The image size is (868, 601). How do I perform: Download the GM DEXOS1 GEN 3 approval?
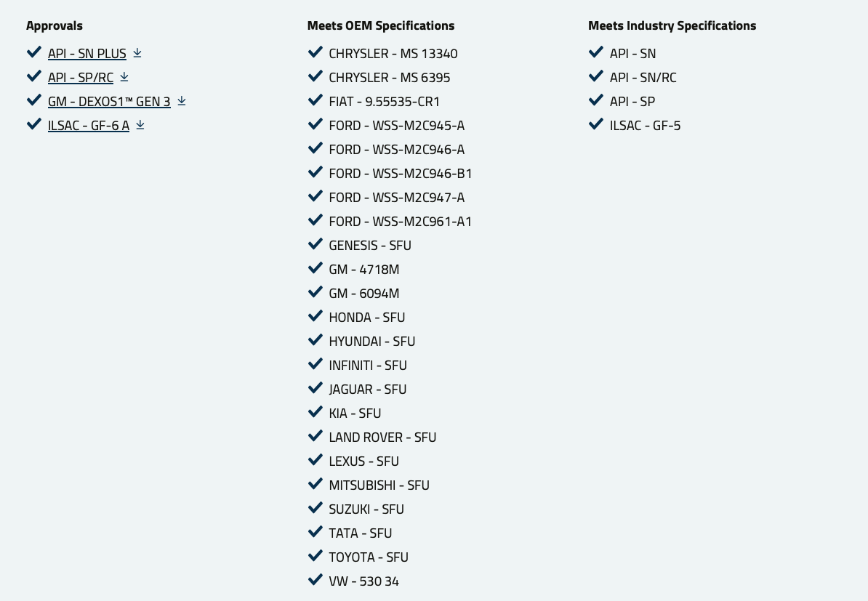tap(182, 101)
